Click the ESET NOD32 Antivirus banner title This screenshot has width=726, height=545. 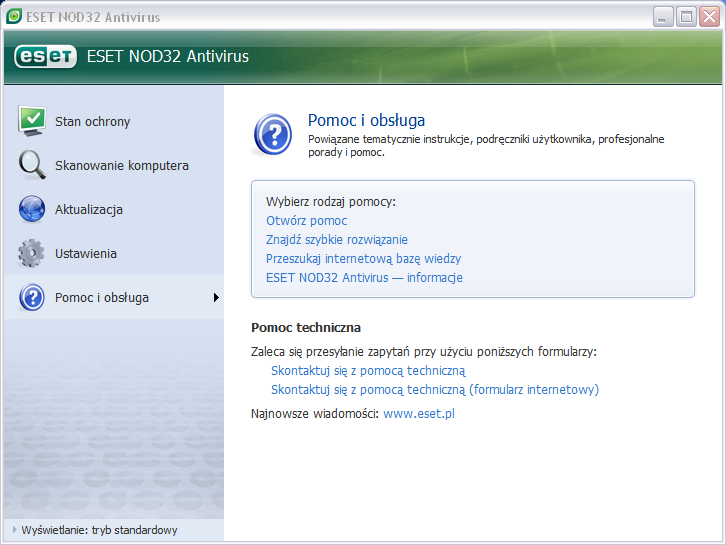point(168,56)
